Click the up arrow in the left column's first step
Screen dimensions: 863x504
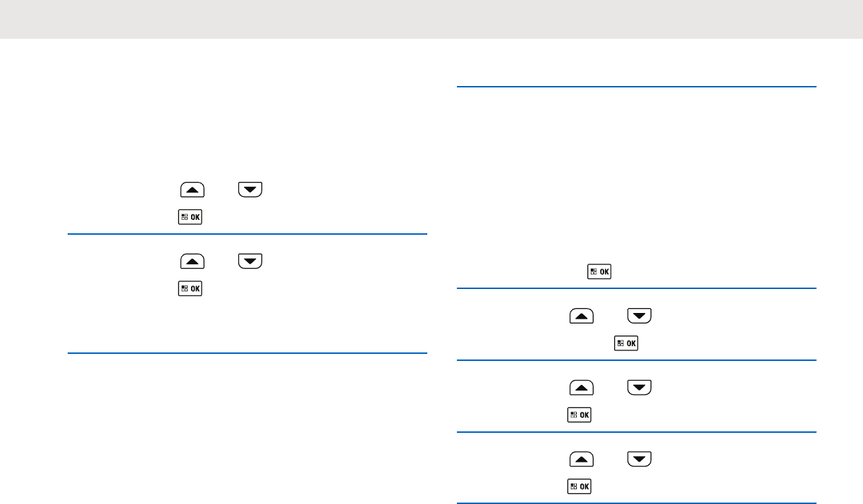pyautogui.click(x=192, y=189)
